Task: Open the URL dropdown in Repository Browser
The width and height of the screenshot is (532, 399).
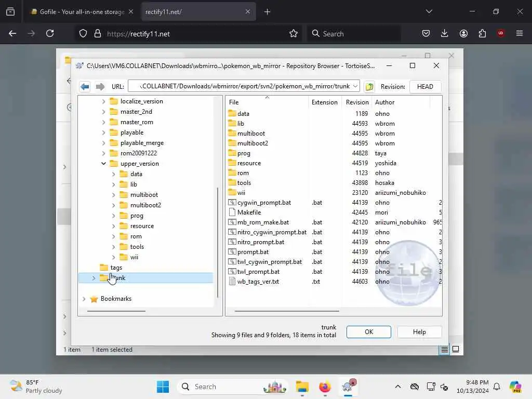Action: tap(355, 86)
